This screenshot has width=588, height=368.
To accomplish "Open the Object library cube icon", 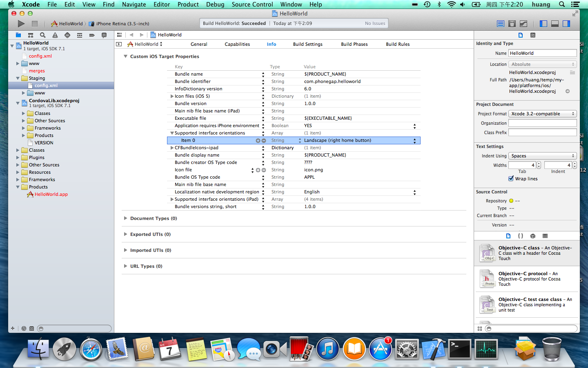I will [x=533, y=236].
